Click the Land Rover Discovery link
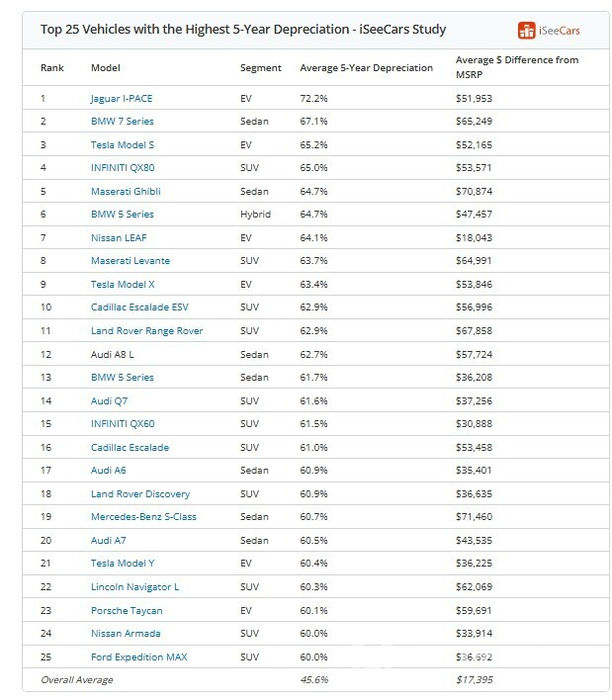 [140, 493]
